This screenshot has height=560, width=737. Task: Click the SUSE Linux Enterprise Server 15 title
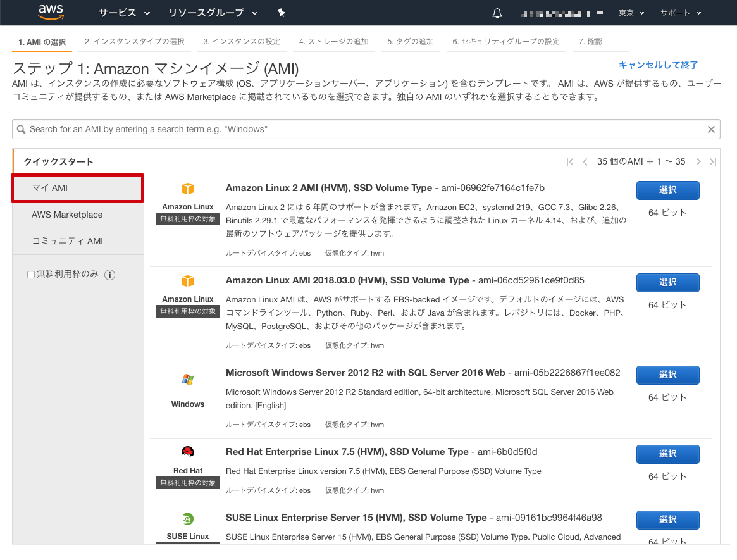356,518
